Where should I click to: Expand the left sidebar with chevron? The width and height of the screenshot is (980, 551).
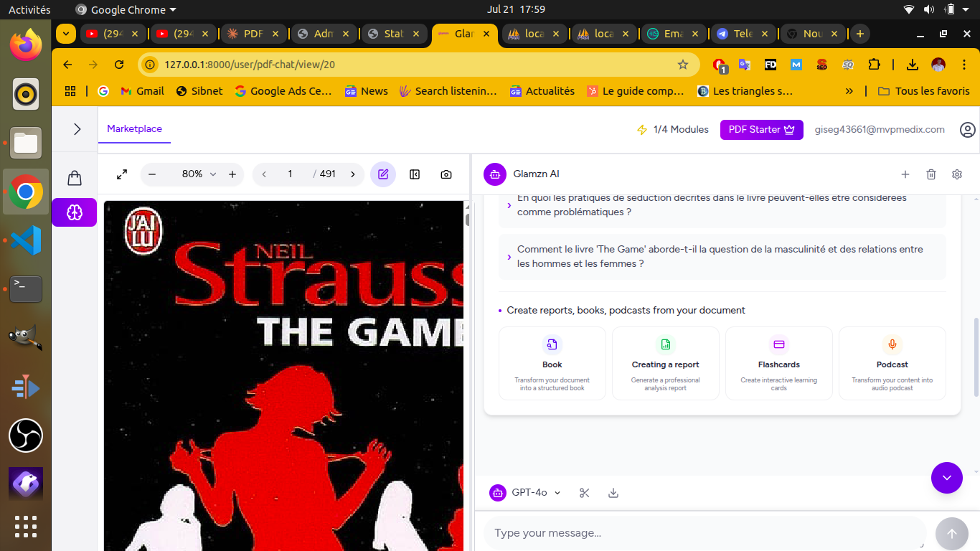pos(77,129)
